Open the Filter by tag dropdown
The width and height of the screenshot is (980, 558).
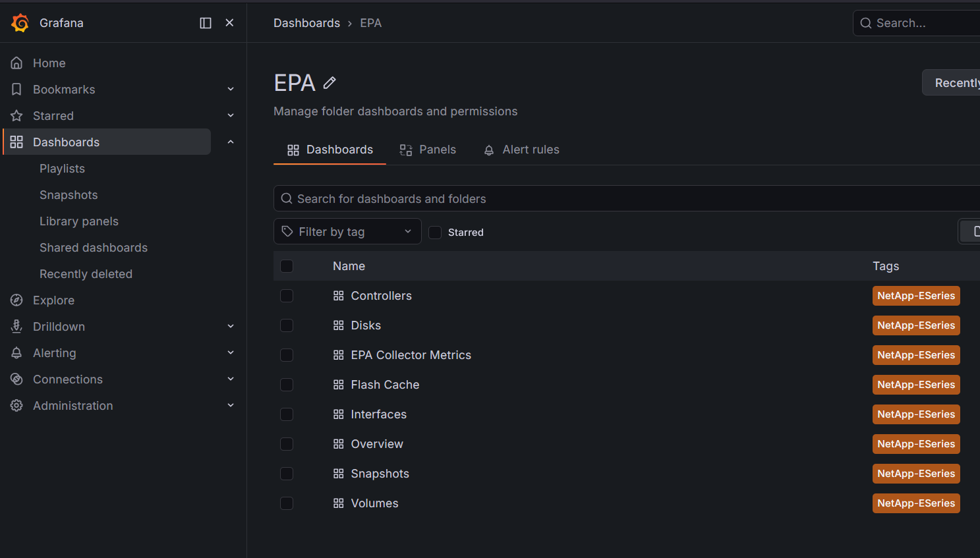tap(347, 231)
